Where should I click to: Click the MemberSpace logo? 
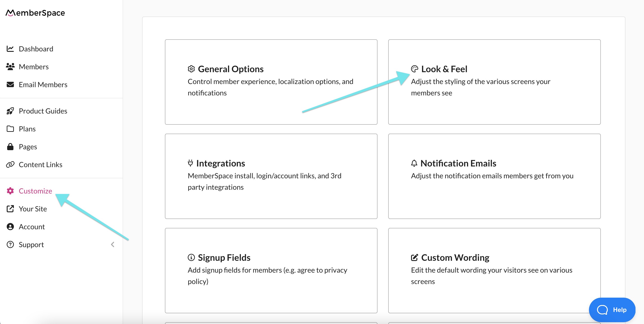tap(35, 13)
